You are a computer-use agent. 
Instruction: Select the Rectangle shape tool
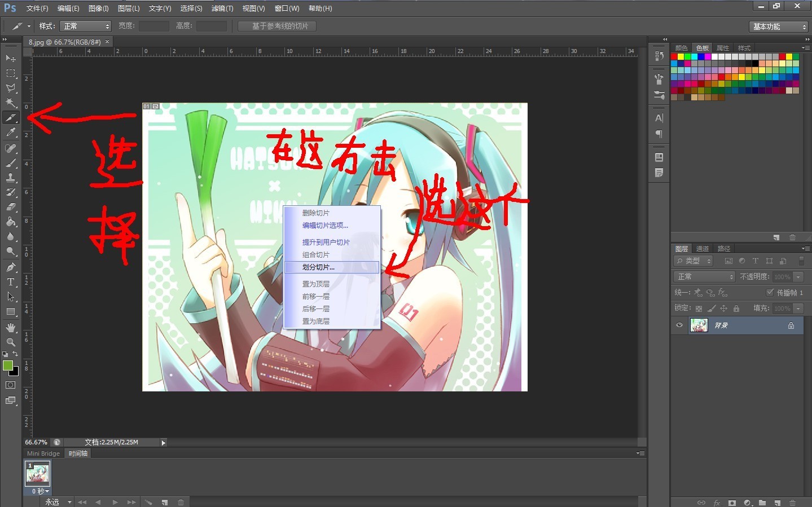pyautogui.click(x=11, y=311)
